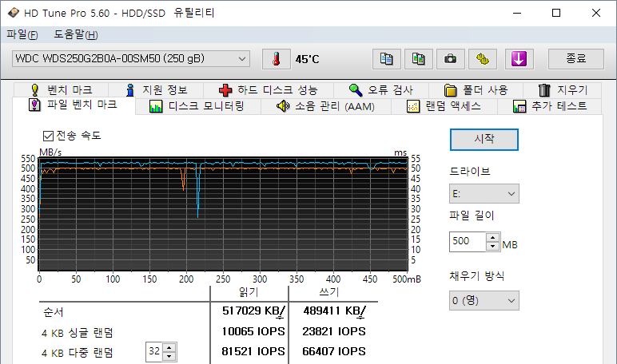The width and height of the screenshot is (617, 364).
Task: Click the 23821 IOPS write value
Action: click(334, 332)
